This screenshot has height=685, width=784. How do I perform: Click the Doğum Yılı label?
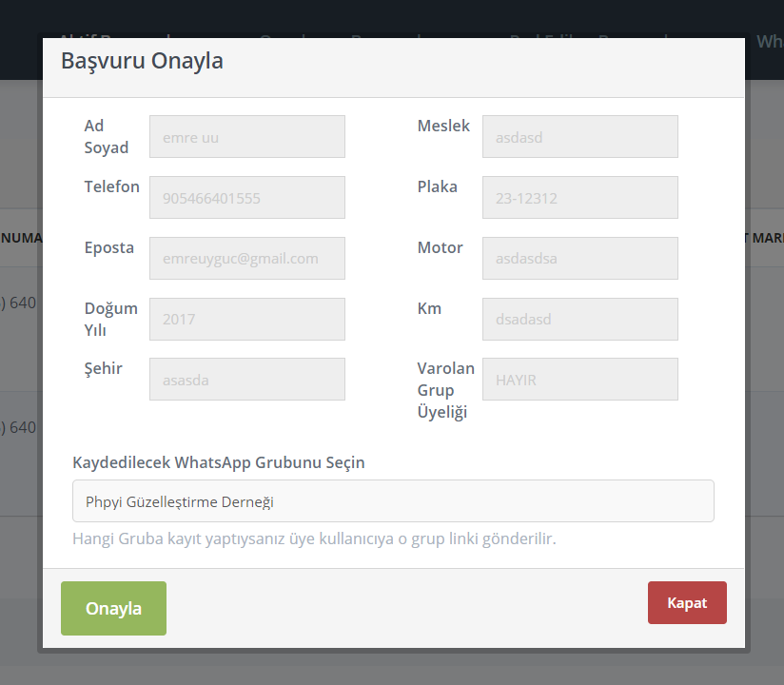[x=110, y=319]
